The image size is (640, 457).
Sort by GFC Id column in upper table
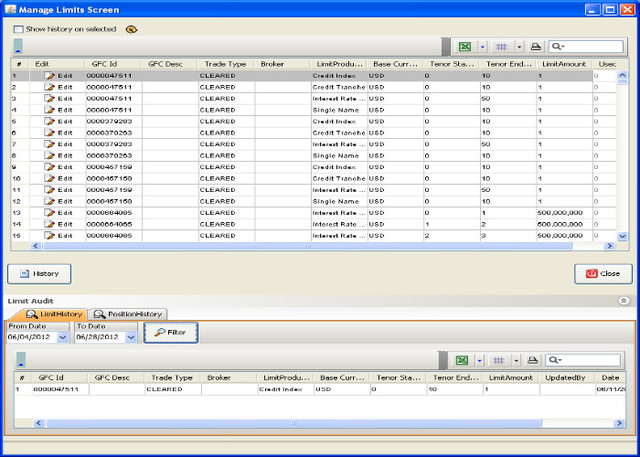(113, 64)
